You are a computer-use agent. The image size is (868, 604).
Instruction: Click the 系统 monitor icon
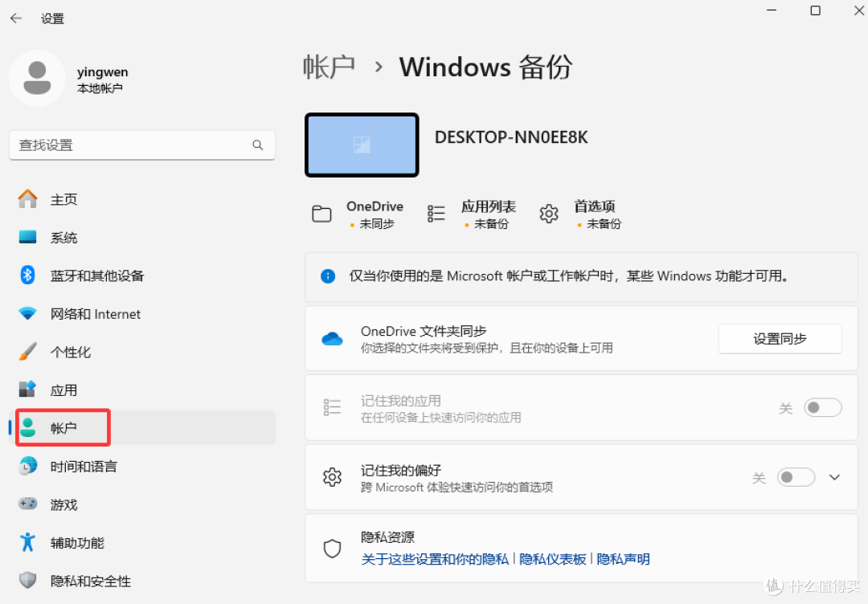coord(27,237)
